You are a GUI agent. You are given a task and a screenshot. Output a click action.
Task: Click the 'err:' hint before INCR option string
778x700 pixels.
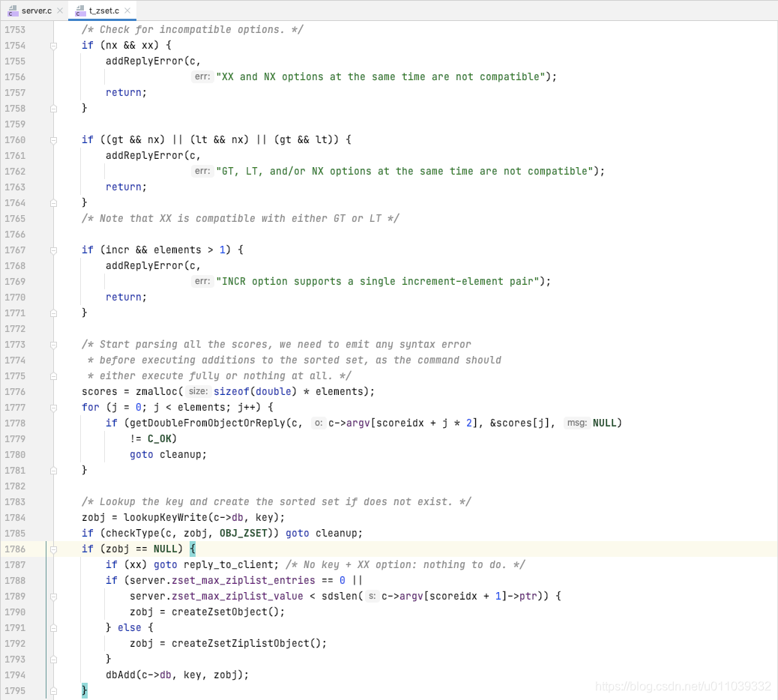pyautogui.click(x=202, y=281)
